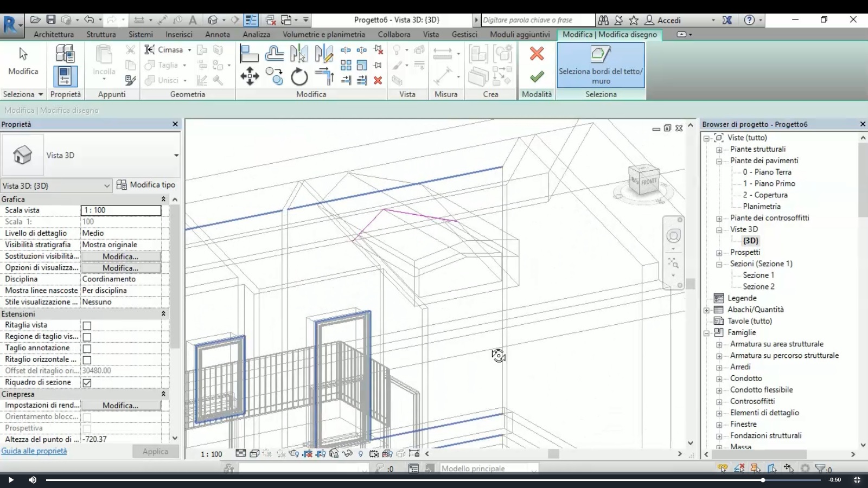Collapse the Piante dei pavimenti node
The height and width of the screenshot is (488, 868).
click(719, 162)
